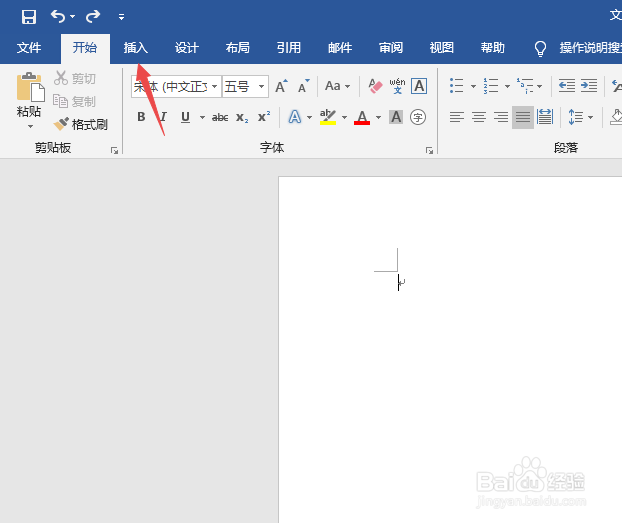Click the enclosed character 字 icon
This screenshot has width=622, height=523.
[418, 117]
